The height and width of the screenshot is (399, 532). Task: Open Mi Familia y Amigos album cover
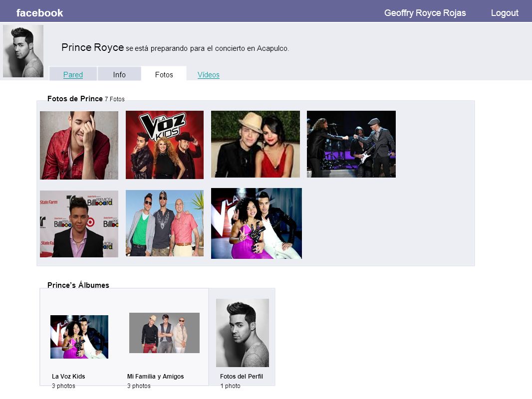pos(164,333)
